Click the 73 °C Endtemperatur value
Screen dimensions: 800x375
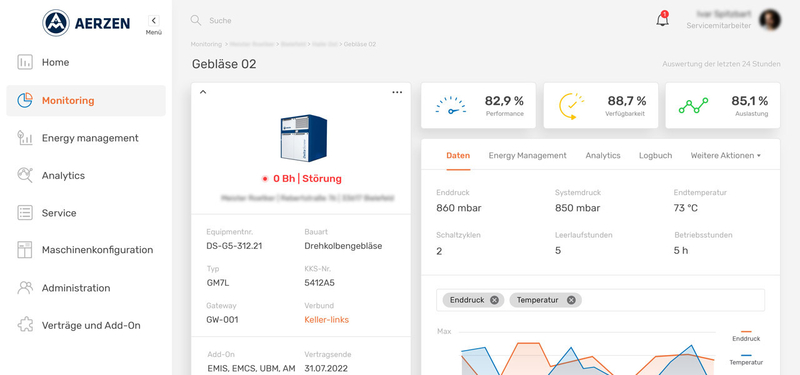point(686,208)
